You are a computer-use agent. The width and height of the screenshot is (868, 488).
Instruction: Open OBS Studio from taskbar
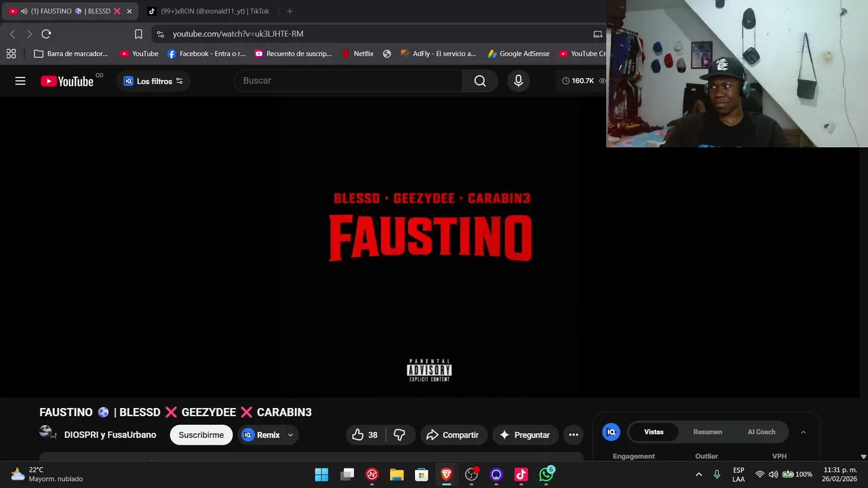(471, 474)
